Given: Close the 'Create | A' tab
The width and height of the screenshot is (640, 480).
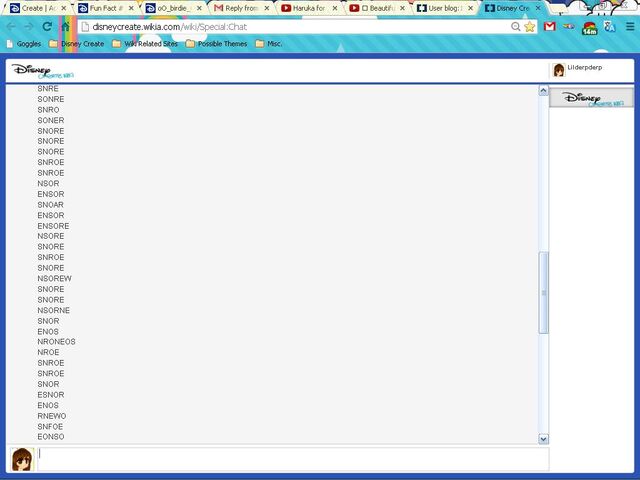Looking at the screenshot, I should (x=64, y=8).
